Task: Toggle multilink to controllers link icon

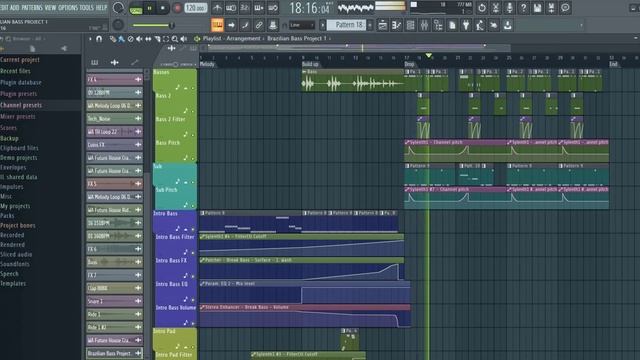Action: (x=259, y=25)
